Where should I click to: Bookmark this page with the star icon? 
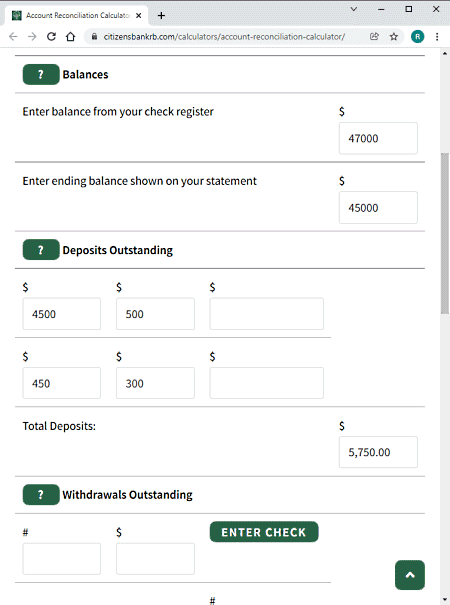[393, 37]
